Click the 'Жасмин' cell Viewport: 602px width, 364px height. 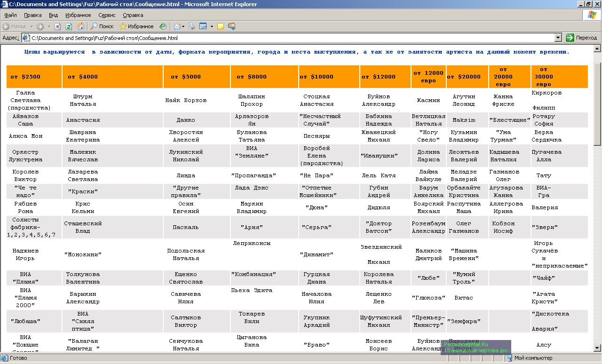(x=428, y=100)
